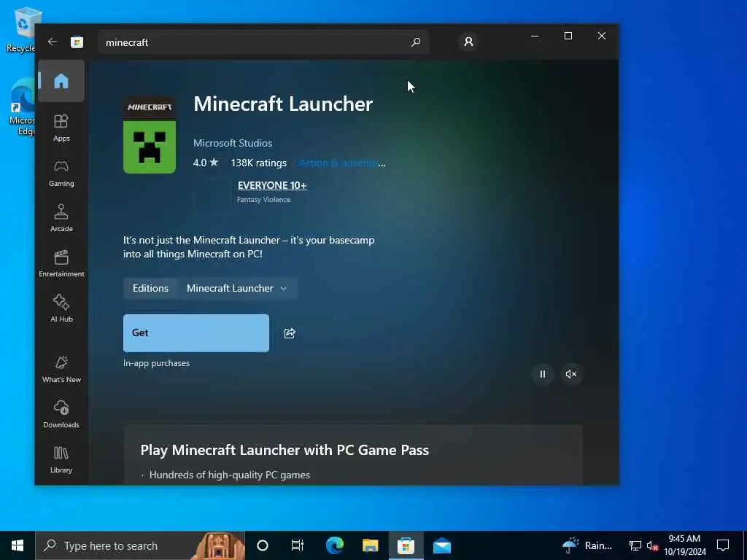Expand the Minecraft Launcher editions dropdown
Viewport: 747px width, 560px height.
tap(237, 288)
